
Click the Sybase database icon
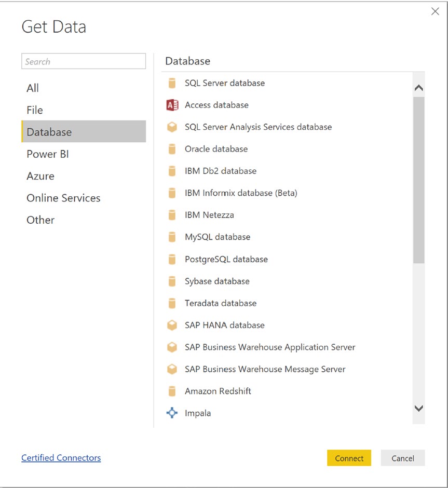pos(172,281)
